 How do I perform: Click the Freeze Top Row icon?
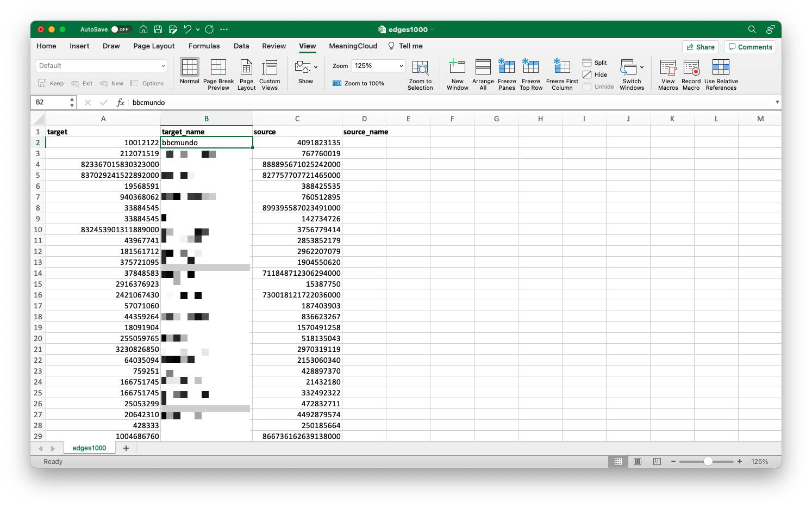pos(531,74)
